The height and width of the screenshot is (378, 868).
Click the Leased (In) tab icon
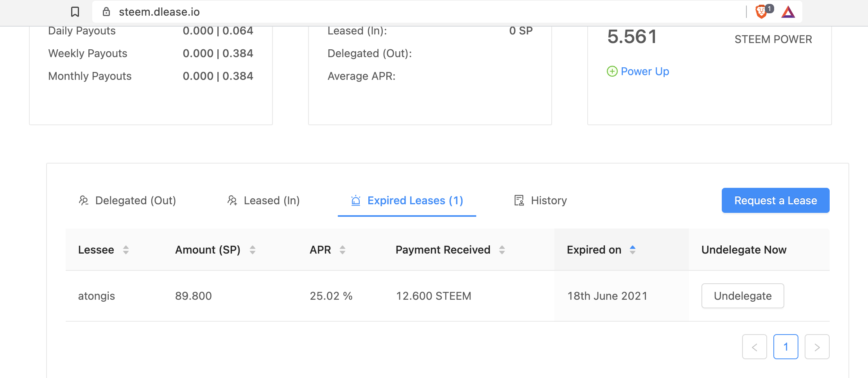click(x=232, y=200)
